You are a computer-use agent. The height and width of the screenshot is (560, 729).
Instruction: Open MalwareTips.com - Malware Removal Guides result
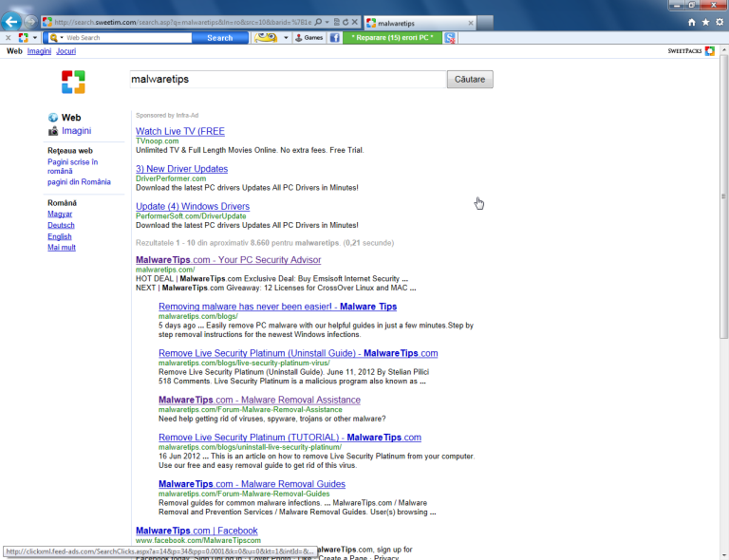click(252, 484)
